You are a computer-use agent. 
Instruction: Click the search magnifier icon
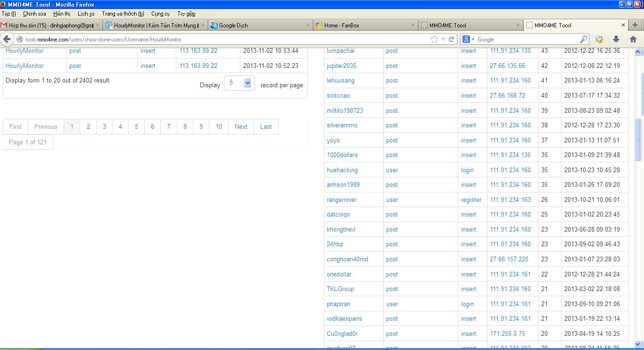pyautogui.click(x=583, y=40)
